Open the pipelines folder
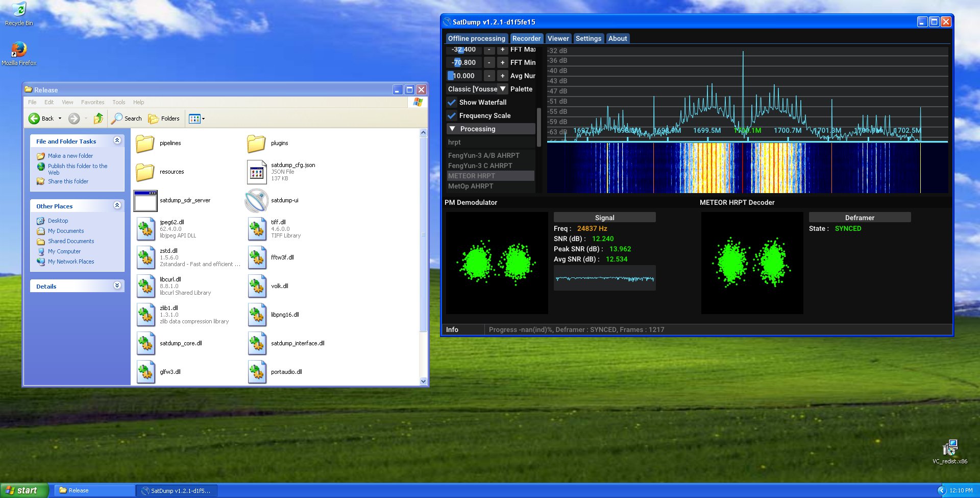This screenshot has width=980, height=498. tap(145, 144)
